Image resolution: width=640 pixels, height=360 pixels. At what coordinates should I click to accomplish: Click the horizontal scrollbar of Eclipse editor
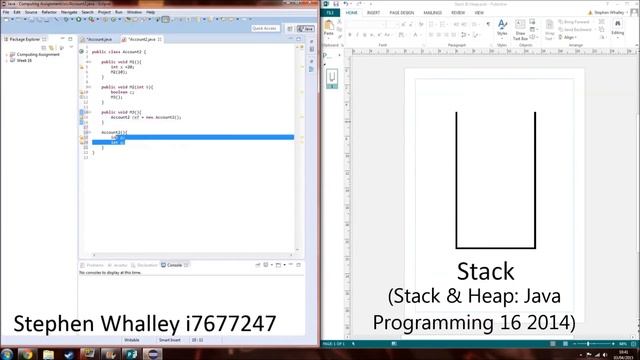tap(192, 255)
